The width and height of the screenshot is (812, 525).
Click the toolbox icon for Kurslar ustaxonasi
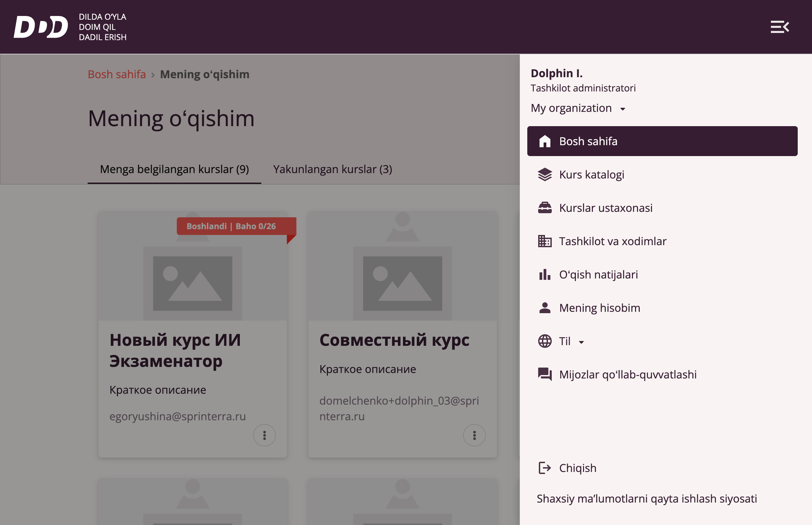click(545, 208)
